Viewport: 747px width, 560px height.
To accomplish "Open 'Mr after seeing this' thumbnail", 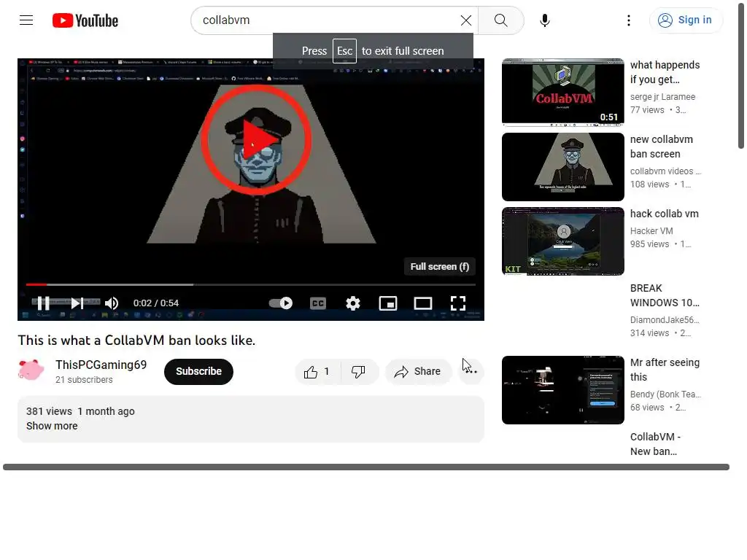I will point(562,389).
